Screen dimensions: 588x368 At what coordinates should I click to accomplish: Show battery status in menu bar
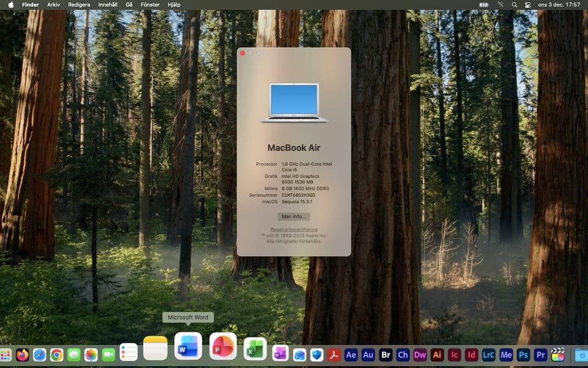(x=484, y=4)
